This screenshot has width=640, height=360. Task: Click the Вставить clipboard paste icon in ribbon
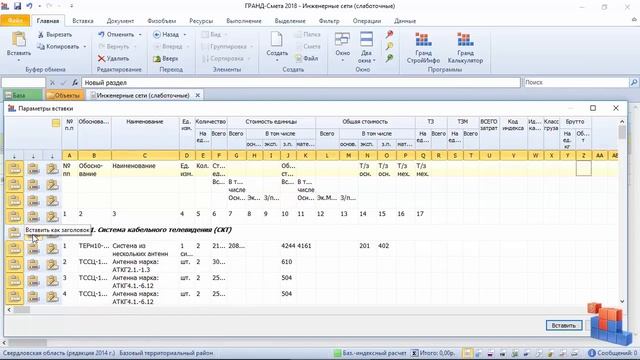(18, 40)
